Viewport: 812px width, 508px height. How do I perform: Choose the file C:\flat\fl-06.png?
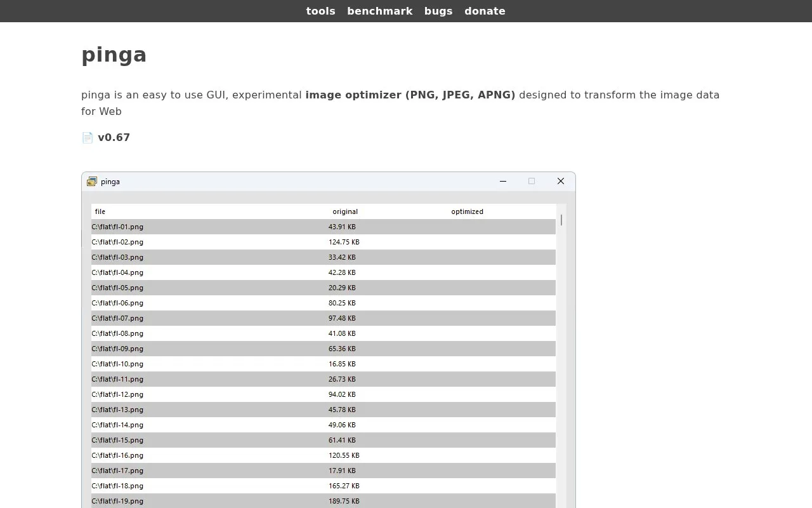324,303
